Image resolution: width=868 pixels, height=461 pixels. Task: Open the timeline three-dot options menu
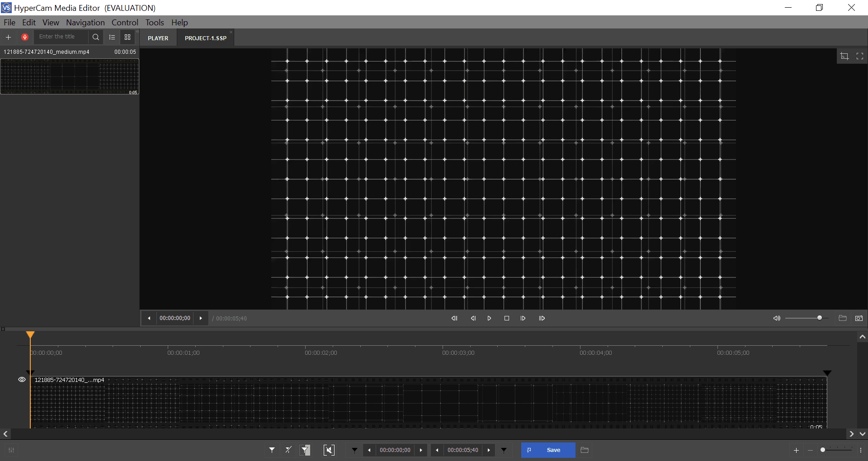(x=861, y=450)
